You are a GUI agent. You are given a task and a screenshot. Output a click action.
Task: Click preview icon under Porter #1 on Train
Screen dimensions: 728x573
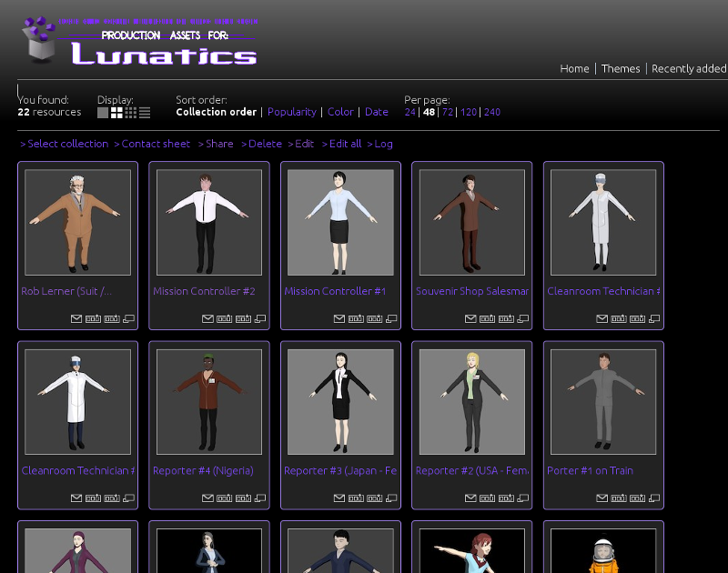[655, 498]
